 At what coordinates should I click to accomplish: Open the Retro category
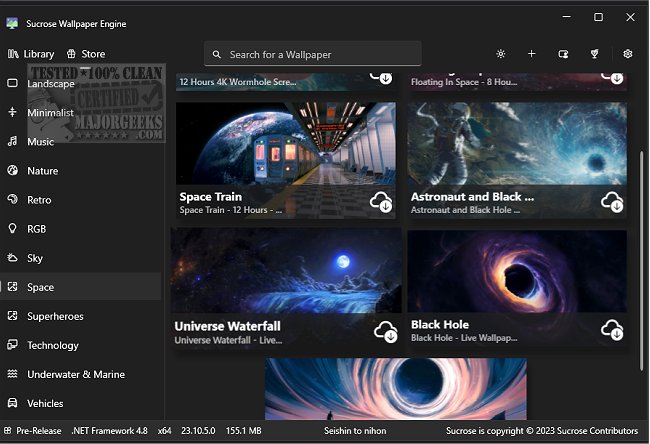pos(39,200)
